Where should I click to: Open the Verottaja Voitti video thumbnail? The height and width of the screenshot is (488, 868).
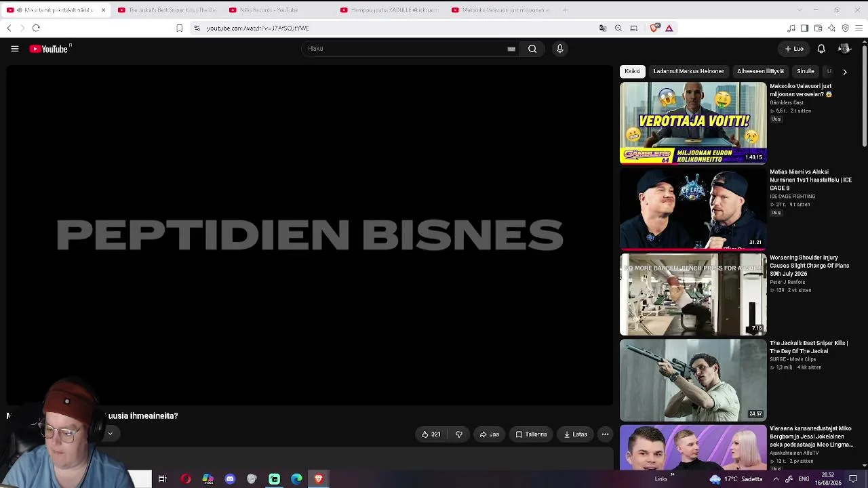coord(693,123)
